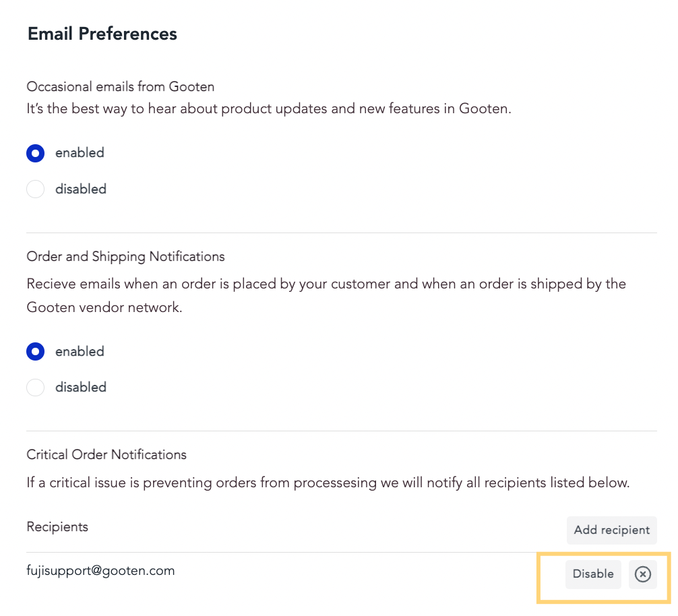
Task: Click the fujisupport@gooten.com recipient email
Action: 100,571
